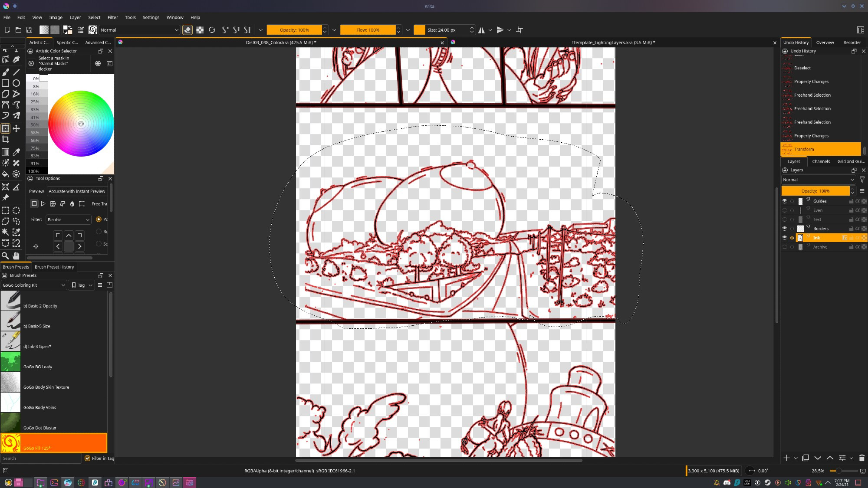Select the Elliptical Selection tool
This screenshot has height=488, width=868.
tap(16, 211)
